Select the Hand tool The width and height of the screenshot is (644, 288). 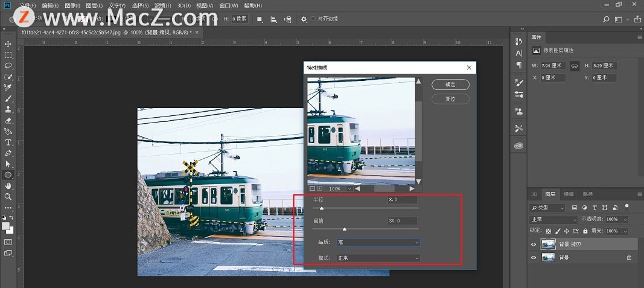pyautogui.click(x=8, y=186)
